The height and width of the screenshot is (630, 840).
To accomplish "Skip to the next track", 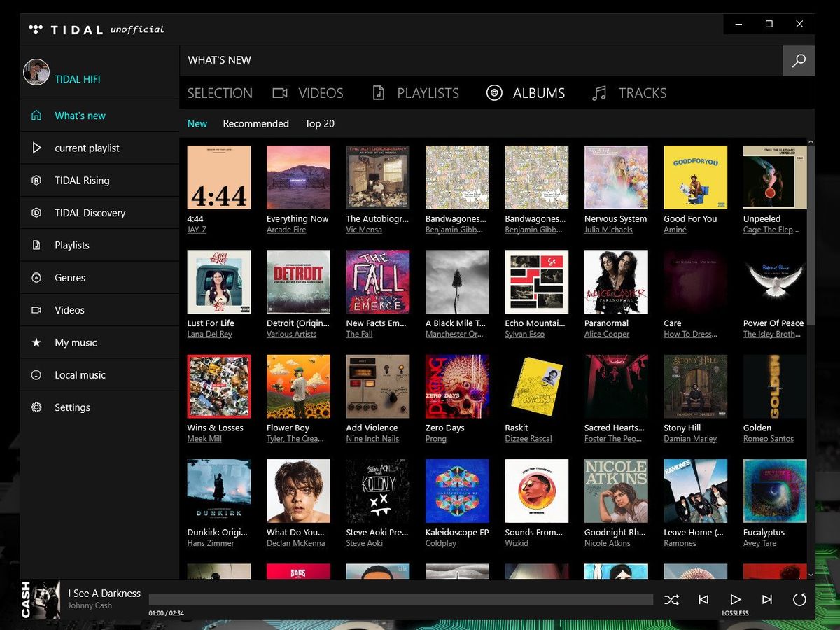I will [x=766, y=600].
